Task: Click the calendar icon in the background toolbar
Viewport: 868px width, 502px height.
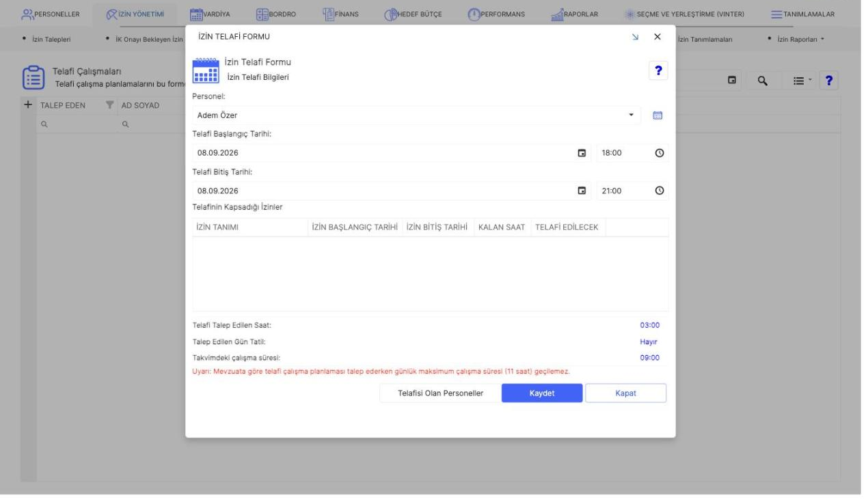Action: [x=732, y=81]
